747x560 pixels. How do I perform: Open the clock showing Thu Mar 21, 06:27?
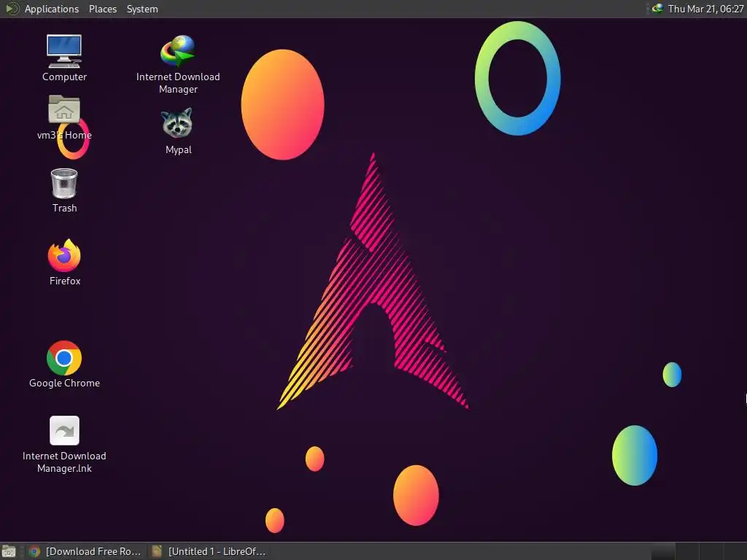[x=705, y=9]
